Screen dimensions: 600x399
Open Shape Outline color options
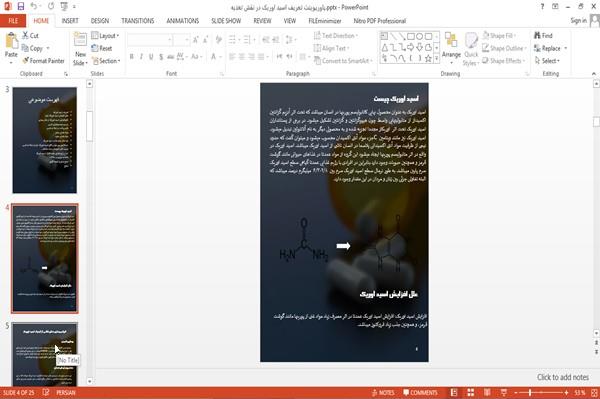[504, 48]
